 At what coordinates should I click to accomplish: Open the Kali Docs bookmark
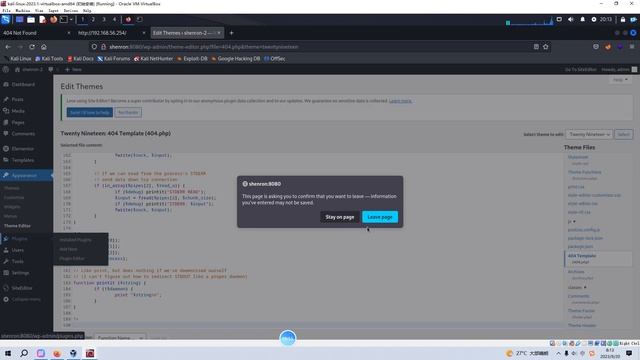pos(80,59)
